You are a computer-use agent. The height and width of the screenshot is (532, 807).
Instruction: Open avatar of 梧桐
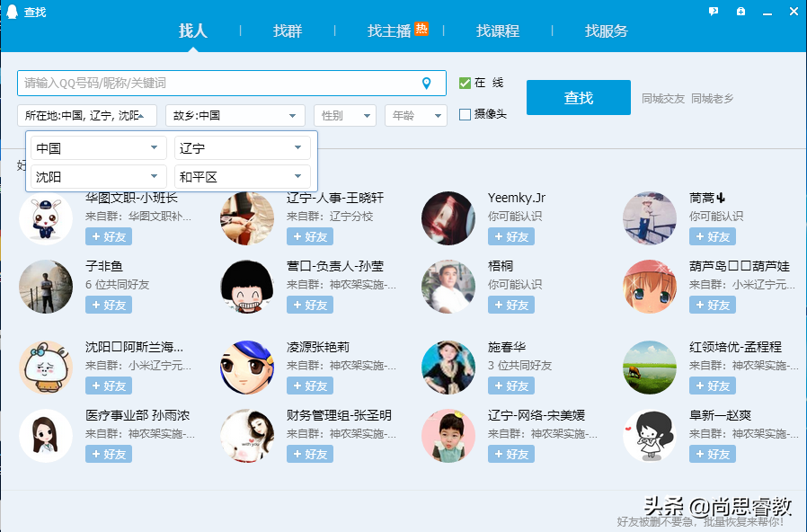pos(448,287)
